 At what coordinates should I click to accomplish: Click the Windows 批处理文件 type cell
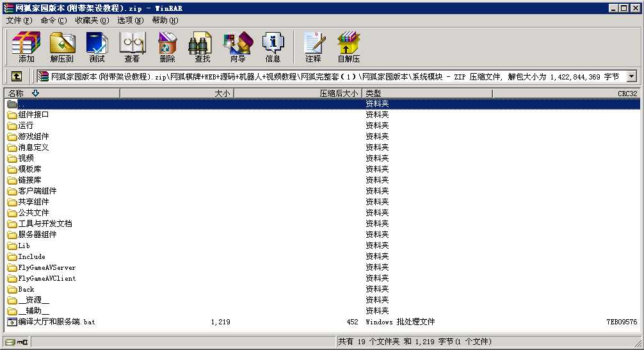(x=400, y=322)
